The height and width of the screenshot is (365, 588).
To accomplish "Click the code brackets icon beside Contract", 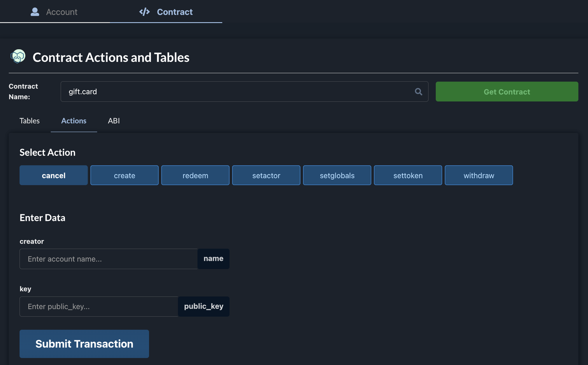I will coord(144,12).
